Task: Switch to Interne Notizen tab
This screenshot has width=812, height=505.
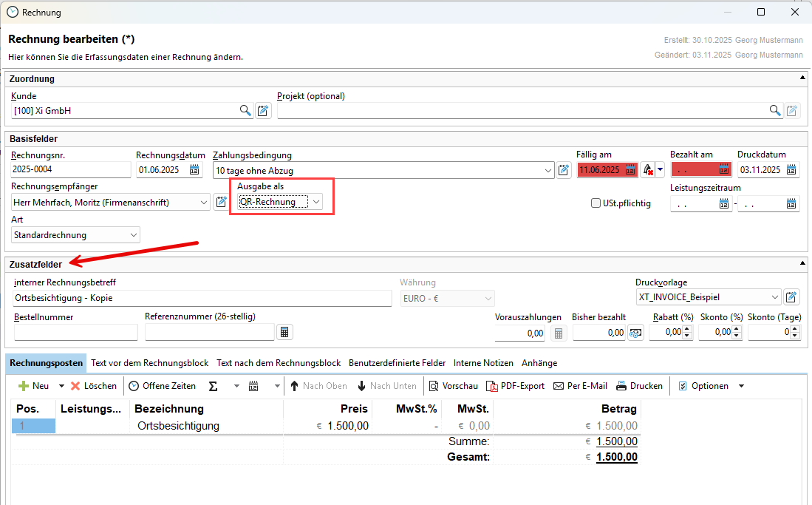Action: pyautogui.click(x=483, y=363)
